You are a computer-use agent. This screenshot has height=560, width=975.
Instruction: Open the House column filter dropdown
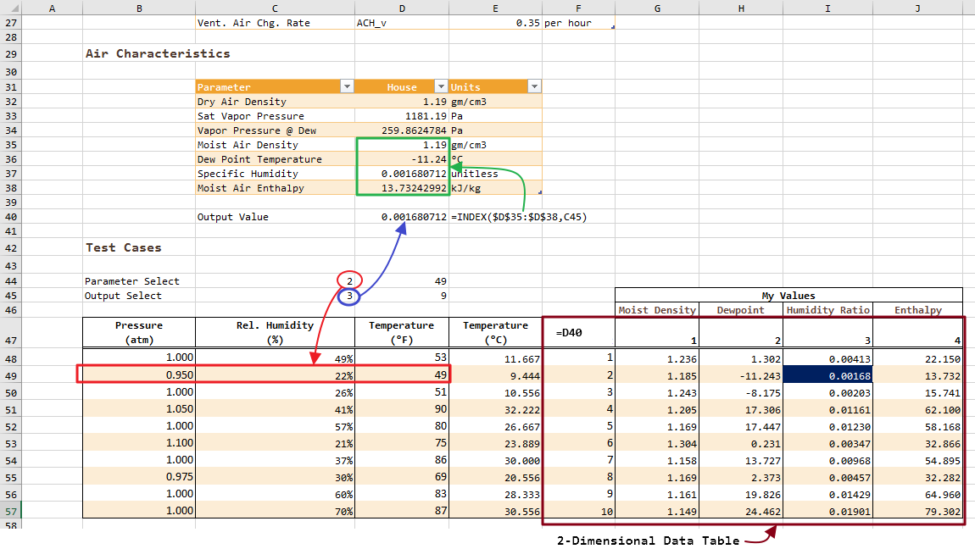440,86
